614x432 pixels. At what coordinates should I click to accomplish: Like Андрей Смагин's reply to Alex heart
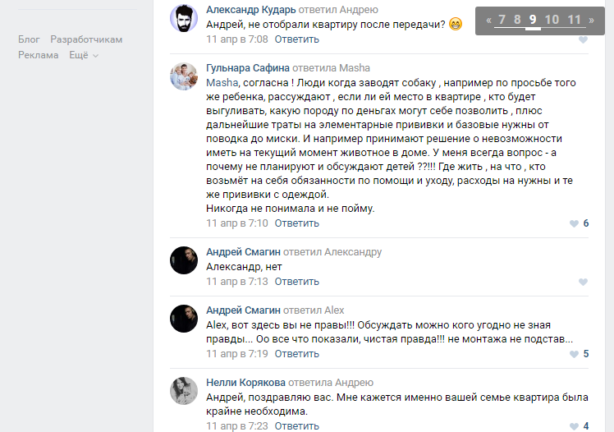(x=574, y=354)
